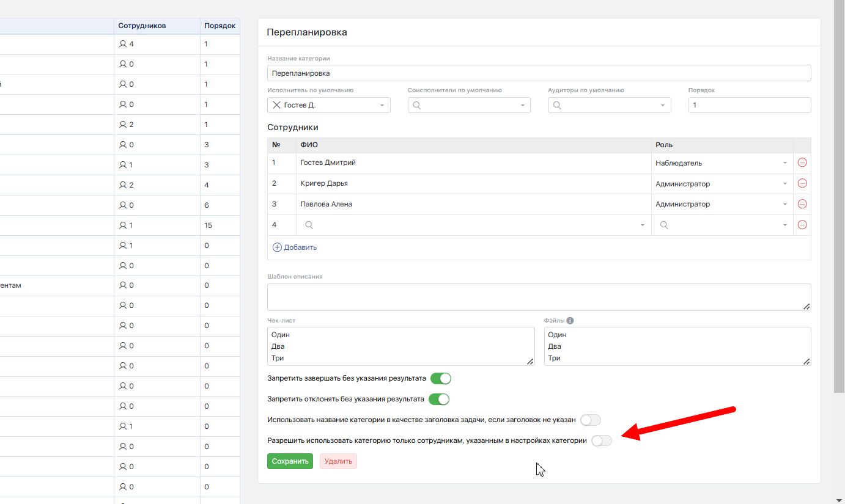
Task: Remove Кригер Дарья row with red minus icon
Action: tap(802, 183)
